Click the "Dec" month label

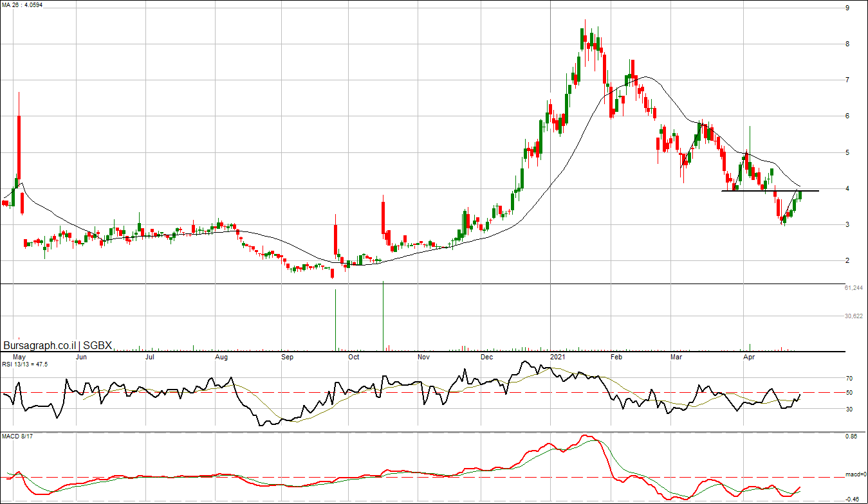[x=486, y=355]
